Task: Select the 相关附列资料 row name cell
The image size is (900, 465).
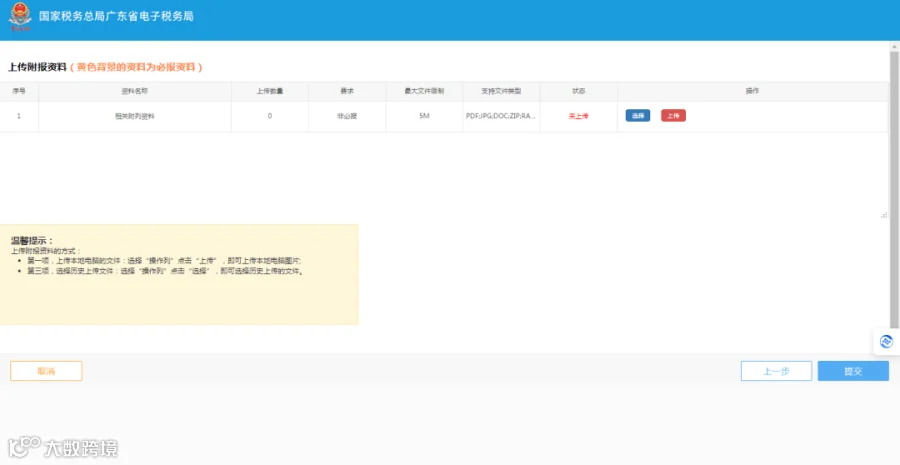Action: (x=135, y=116)
